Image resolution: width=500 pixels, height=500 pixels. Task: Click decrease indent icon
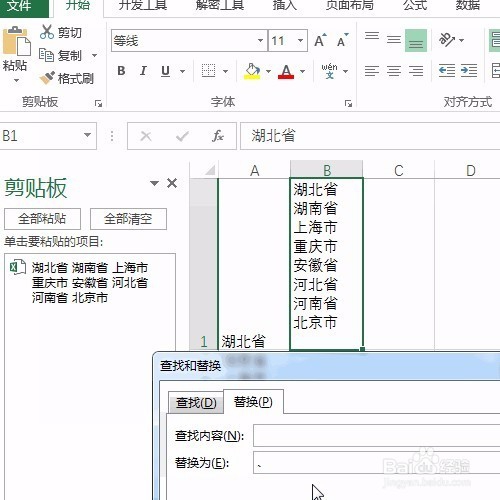click(x=447, y=71)
